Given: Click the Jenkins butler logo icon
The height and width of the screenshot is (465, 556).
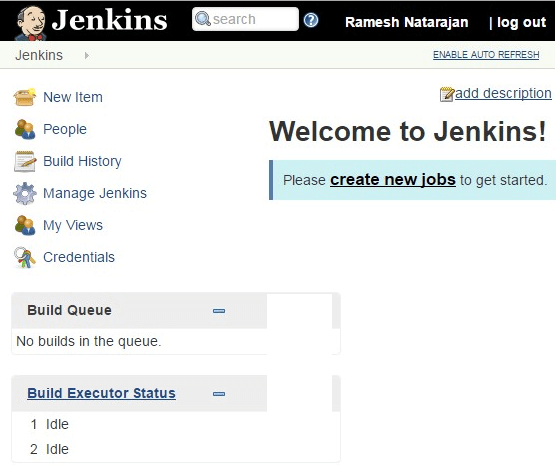Looking at the screenshot, I should click(31, 23).
